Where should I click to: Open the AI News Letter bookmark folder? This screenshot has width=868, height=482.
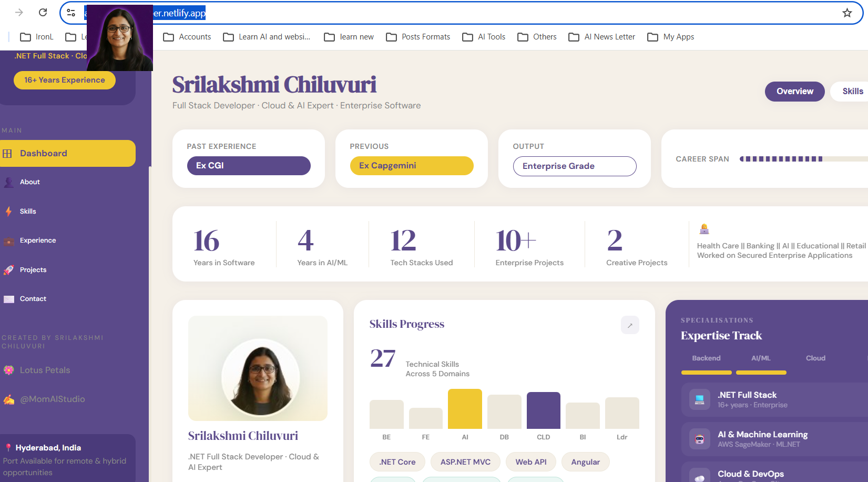602,37
